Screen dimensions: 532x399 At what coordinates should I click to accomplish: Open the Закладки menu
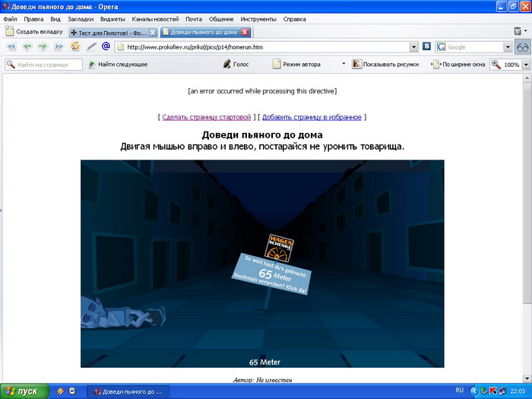click(x=81, y=19)
